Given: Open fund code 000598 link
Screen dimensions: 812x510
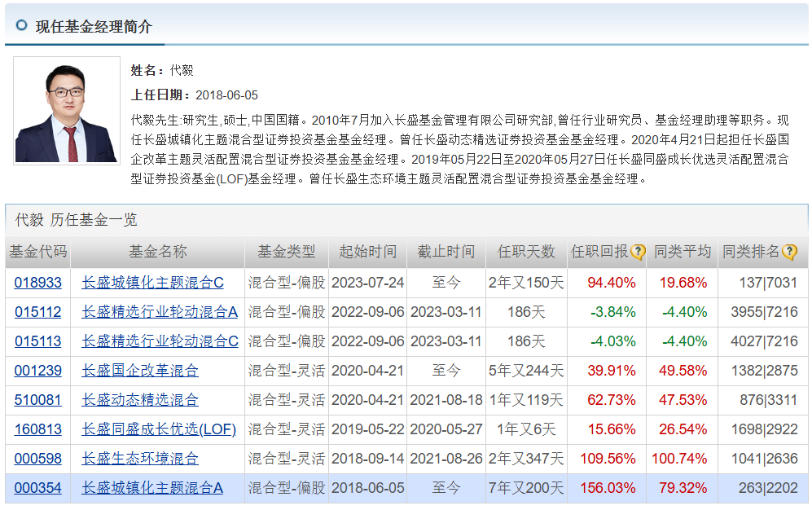Looking at the screenshot, I should [37, 459].
